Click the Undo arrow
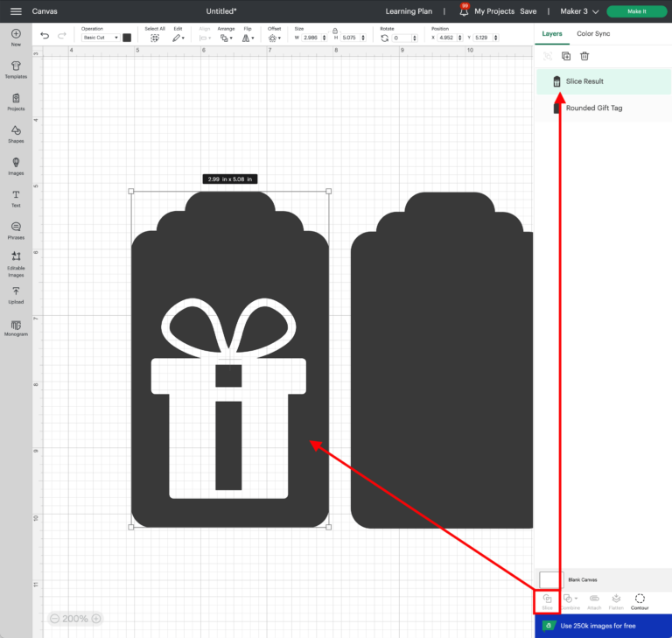672x638 pixels. (x=45, y=37)
